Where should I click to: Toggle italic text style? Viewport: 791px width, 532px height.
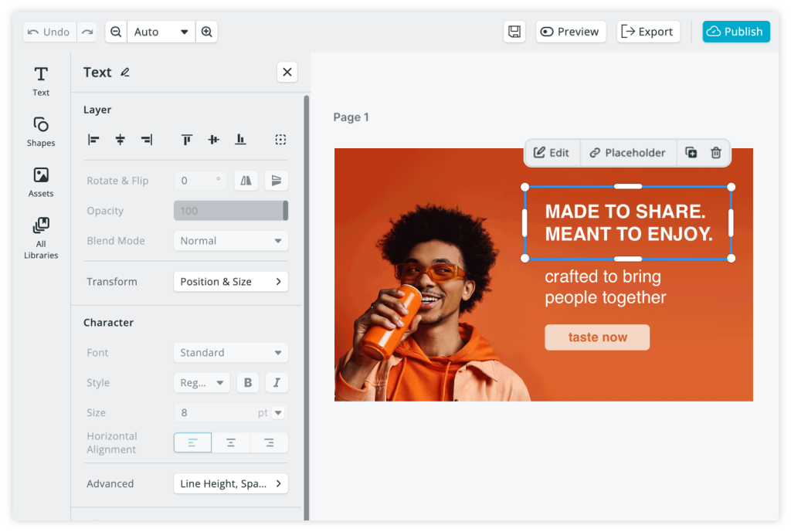point(276,382)
